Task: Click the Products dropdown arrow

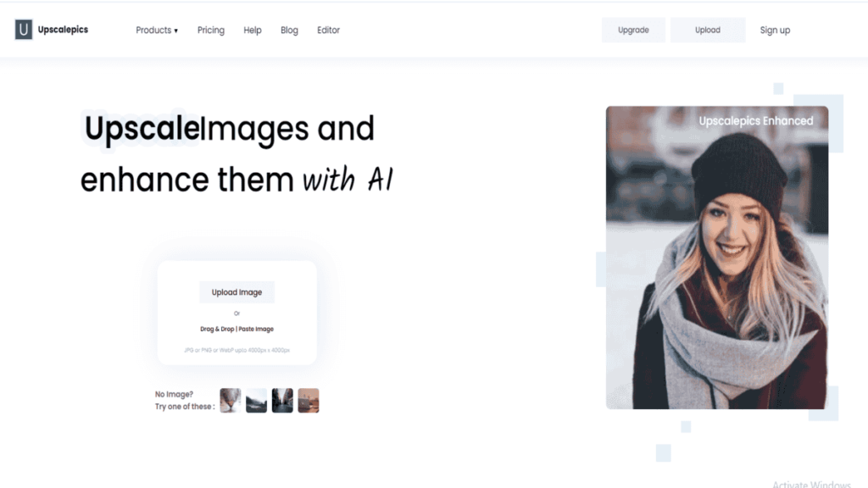Action: point(176,30)
